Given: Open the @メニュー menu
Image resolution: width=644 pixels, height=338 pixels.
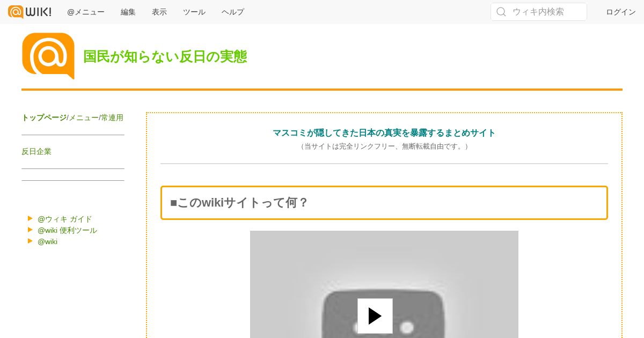Looking at the screenshot, I should [x=86, y=12].
